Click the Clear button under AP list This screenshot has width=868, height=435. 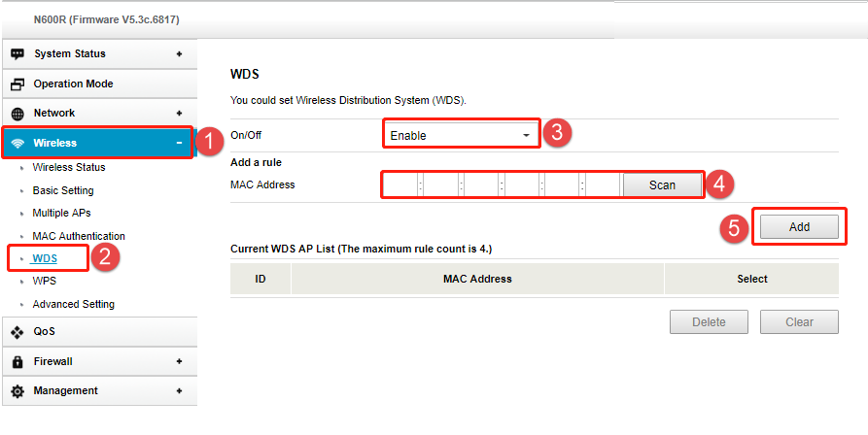(799, 321)
